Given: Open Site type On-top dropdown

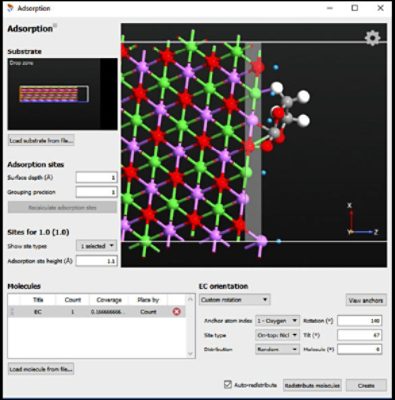Looking at the screenshot, I should coord(277,335).
